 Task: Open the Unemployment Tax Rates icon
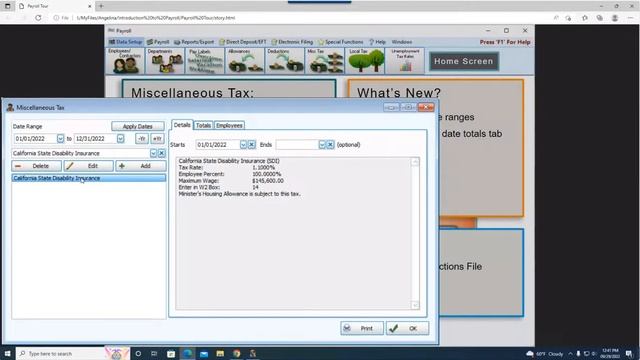pyautogui.click(x=405, y=61)
